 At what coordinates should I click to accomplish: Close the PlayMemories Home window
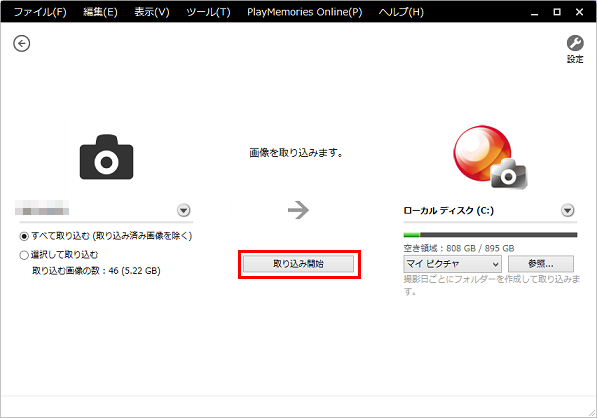[x=579, y=12]
